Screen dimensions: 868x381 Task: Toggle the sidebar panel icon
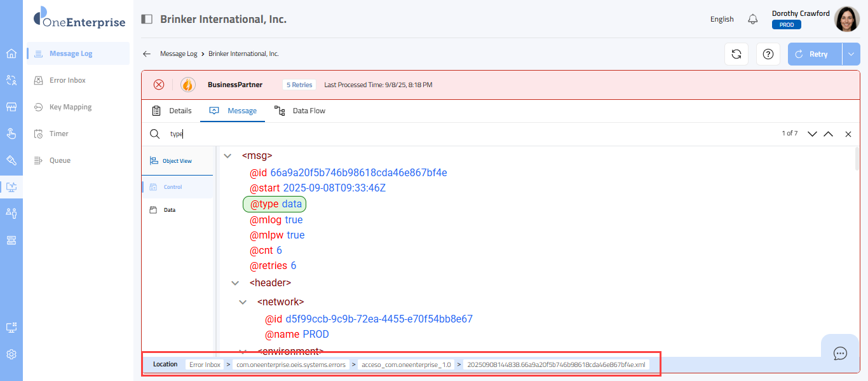coord(147,19)
